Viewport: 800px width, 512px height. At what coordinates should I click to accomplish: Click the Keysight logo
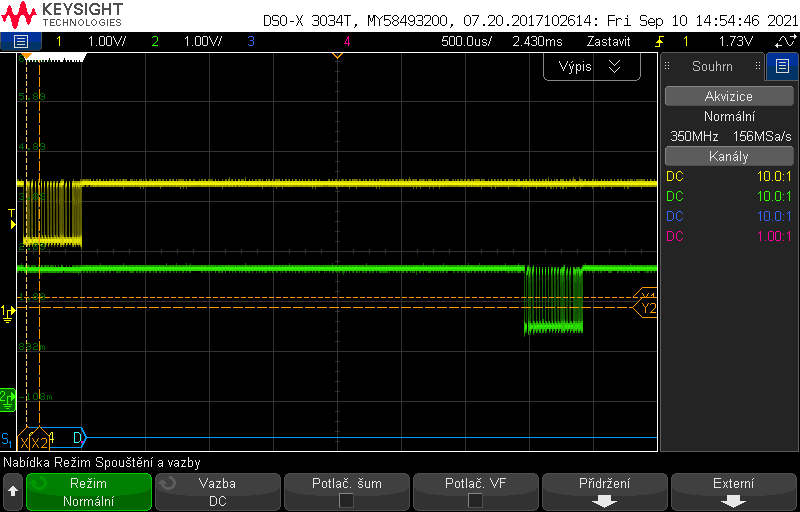pyautogui.click(x=62, y=15)
